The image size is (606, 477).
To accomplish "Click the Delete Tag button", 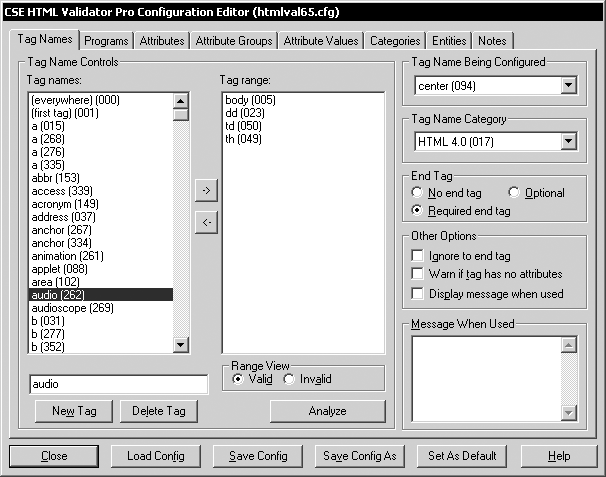I will [158, 411].
